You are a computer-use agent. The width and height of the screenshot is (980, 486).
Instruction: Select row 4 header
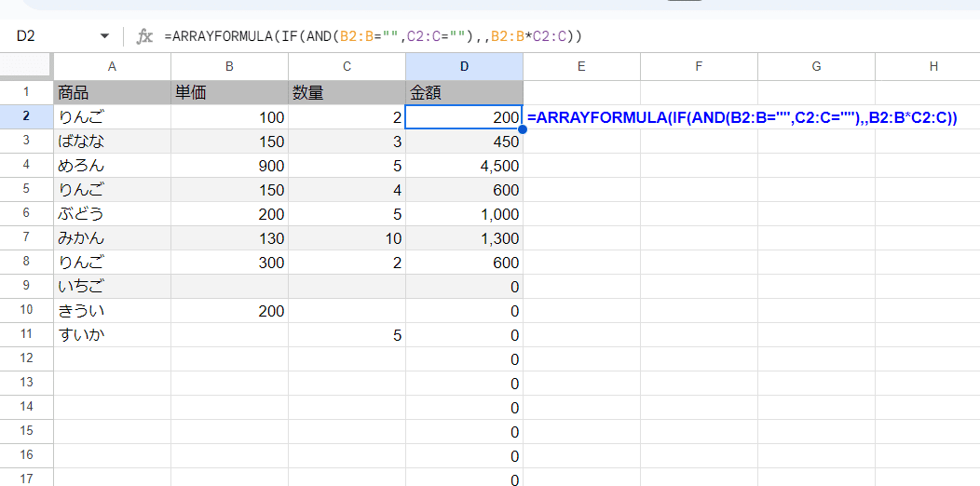click(x=27, y=166)
